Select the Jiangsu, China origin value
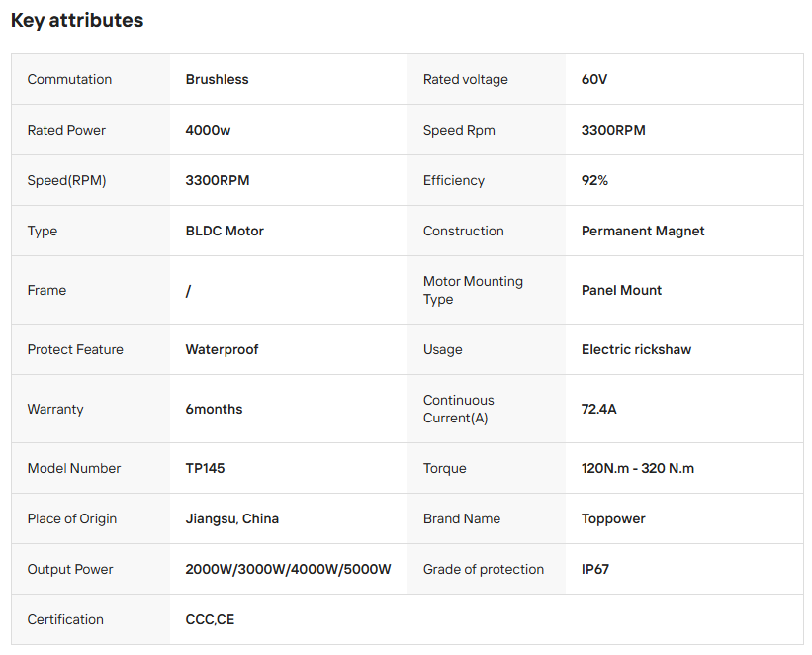 pyautogui.click(x=231, y=518)
